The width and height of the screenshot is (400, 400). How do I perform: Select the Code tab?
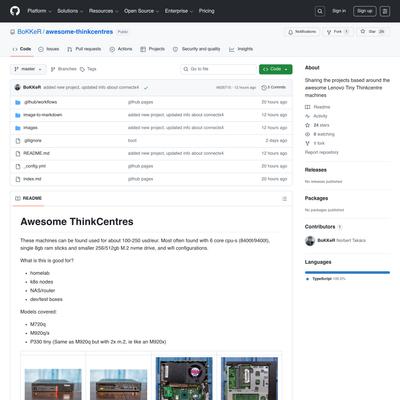pos(22,49)
